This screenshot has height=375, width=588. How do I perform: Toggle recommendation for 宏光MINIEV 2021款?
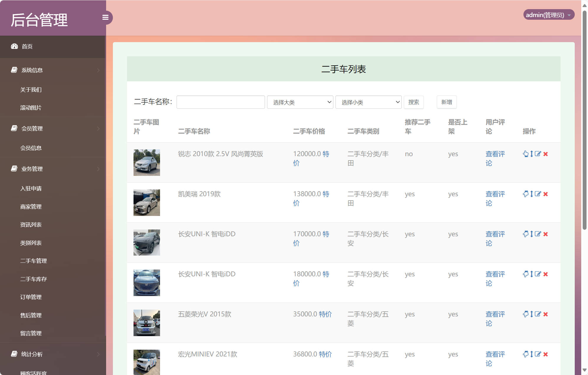pos(526,354)
